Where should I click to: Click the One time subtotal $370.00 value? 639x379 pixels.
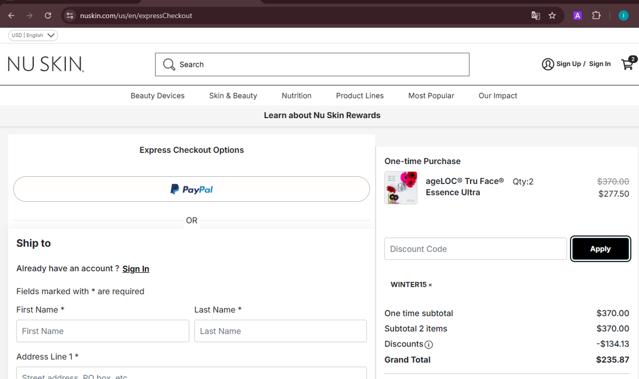(x=613, y=313)
